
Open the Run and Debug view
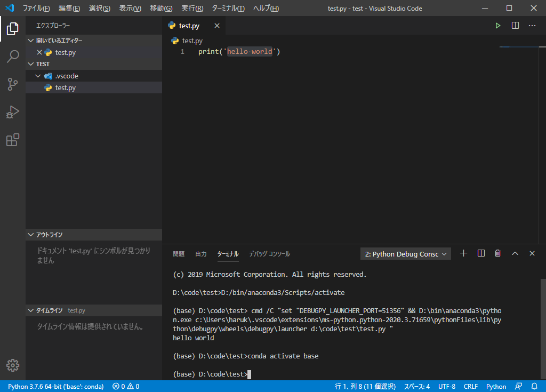click(x=13, y=112)
